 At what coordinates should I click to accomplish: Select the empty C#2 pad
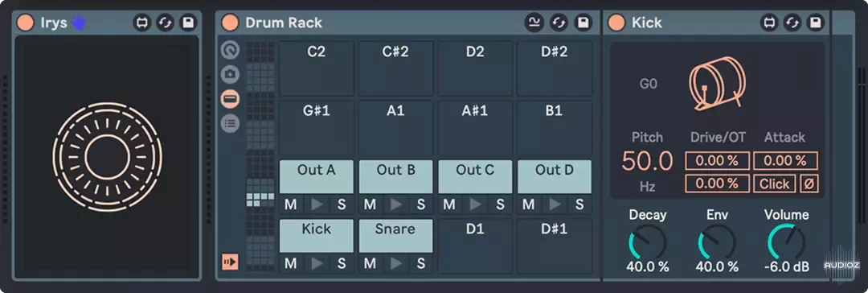click(395, 68)
